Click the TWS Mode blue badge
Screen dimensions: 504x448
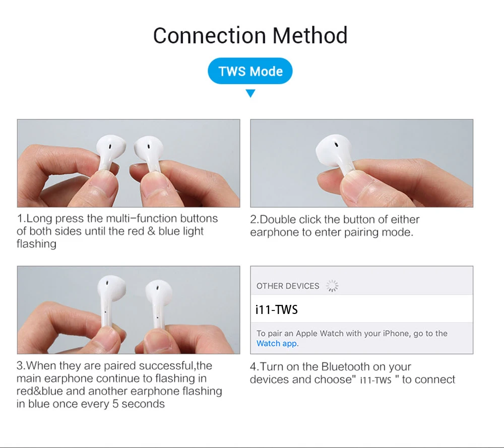[250, 71]
